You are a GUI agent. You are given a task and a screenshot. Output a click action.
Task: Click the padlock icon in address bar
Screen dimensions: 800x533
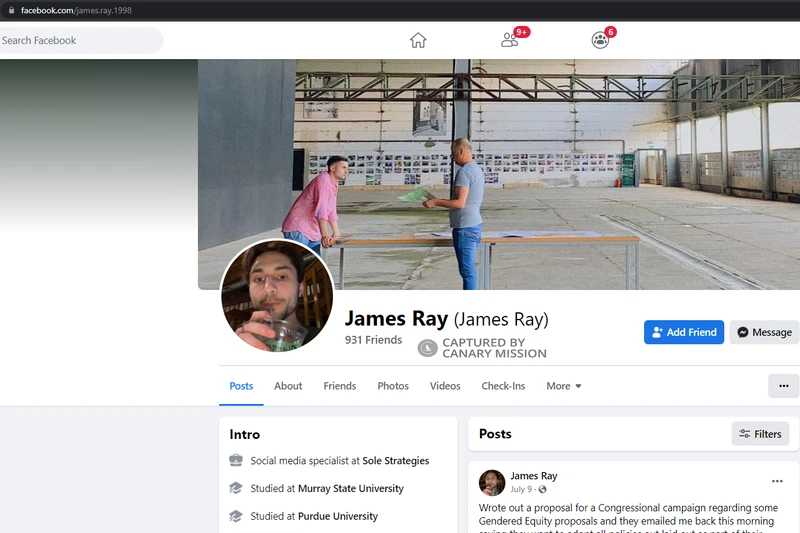click(x=11, y=10)
